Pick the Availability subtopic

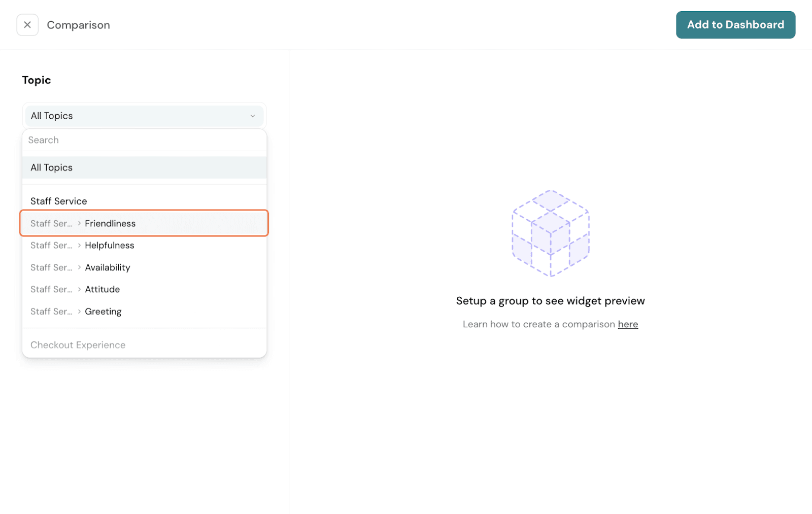click(108, 267)
